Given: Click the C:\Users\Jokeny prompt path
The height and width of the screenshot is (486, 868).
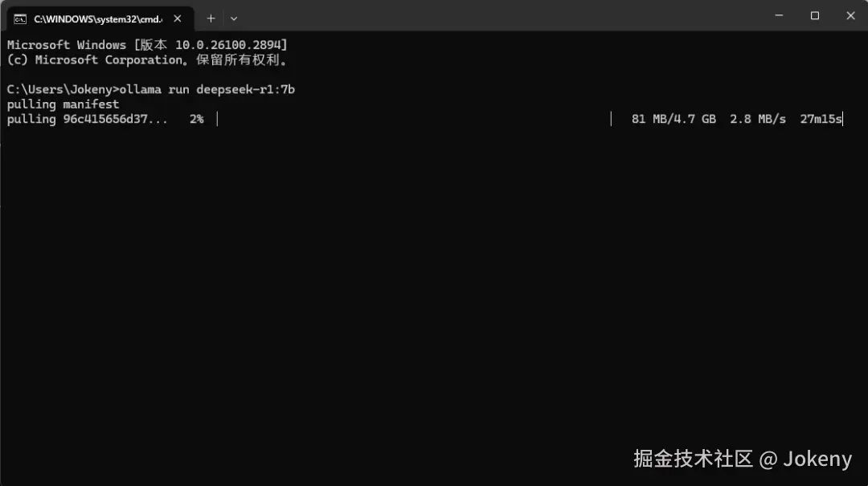Looking at the screenshot, I should click(x=59, y=89).
